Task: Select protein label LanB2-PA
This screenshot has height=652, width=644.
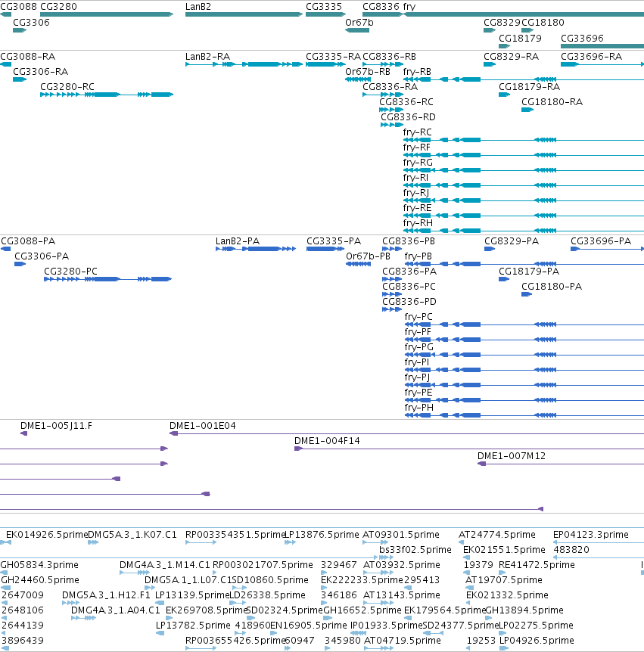Action: (x=238, y=241)
